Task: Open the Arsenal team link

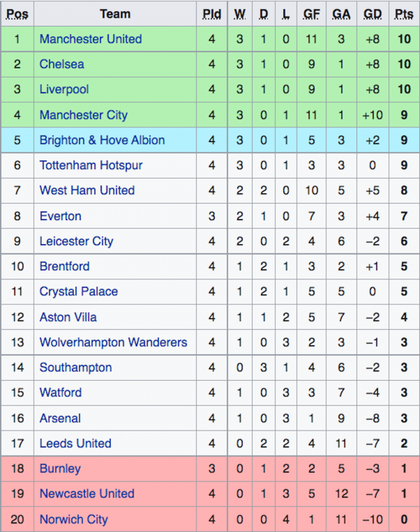Action: pyautogui.click(x=60, y=419)
